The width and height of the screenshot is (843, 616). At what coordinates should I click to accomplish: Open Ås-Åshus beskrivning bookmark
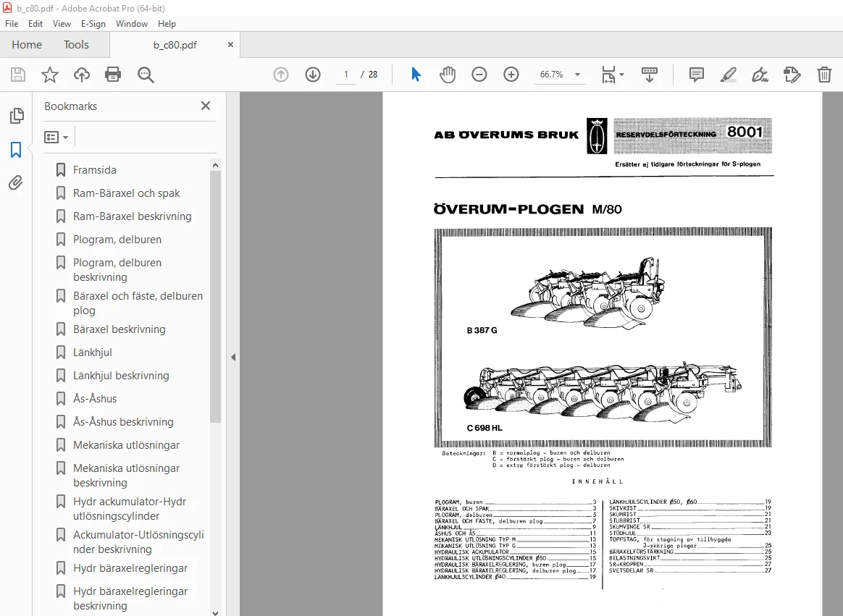123,421
